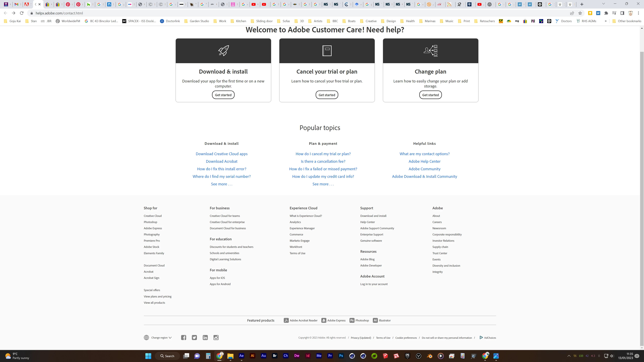Open the browser Extensions puzzle icon

pos(606,13)
